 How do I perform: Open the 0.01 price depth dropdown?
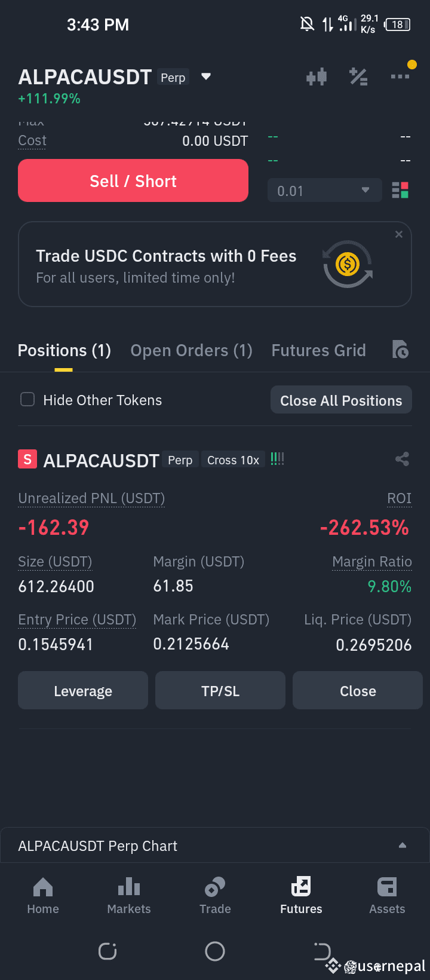(x=325, y=191)
